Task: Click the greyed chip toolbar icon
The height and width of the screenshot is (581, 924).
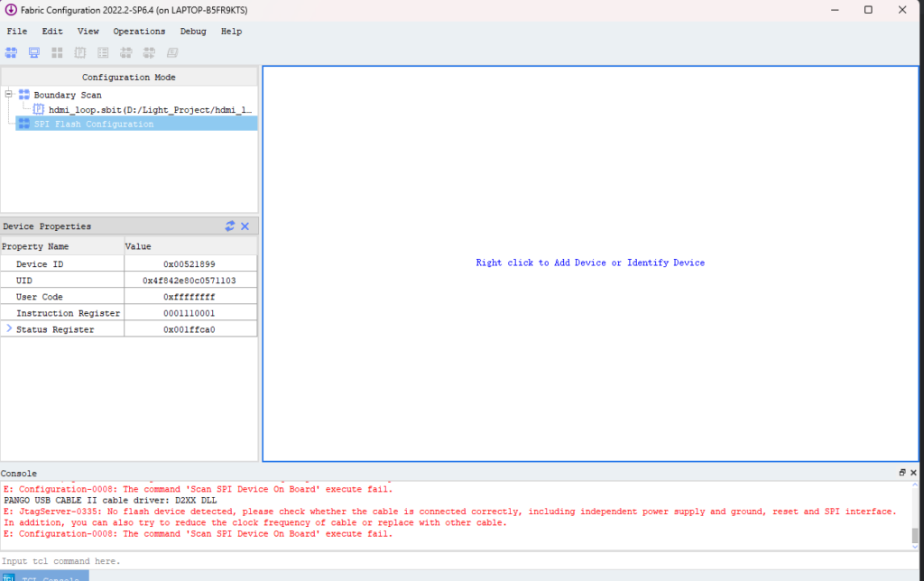Action: 80,53
